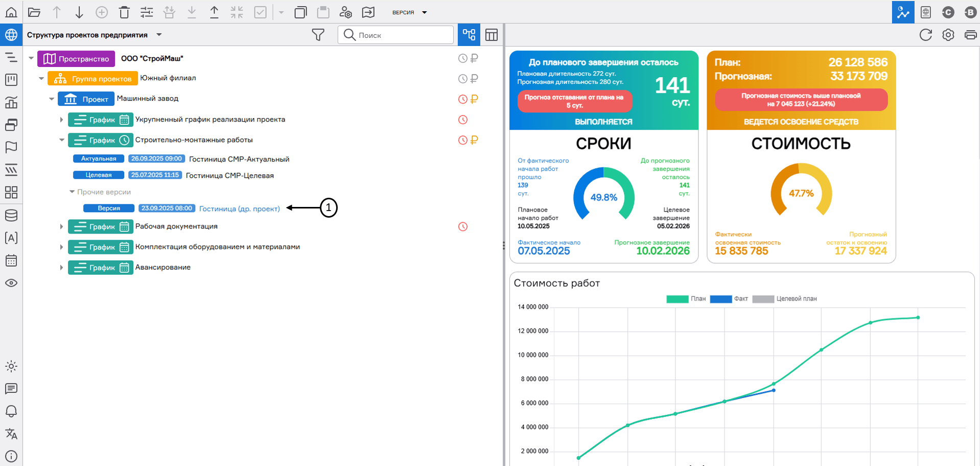
Task: Open the notifications bell in sidebar
Action: click(x=11, y=411)
